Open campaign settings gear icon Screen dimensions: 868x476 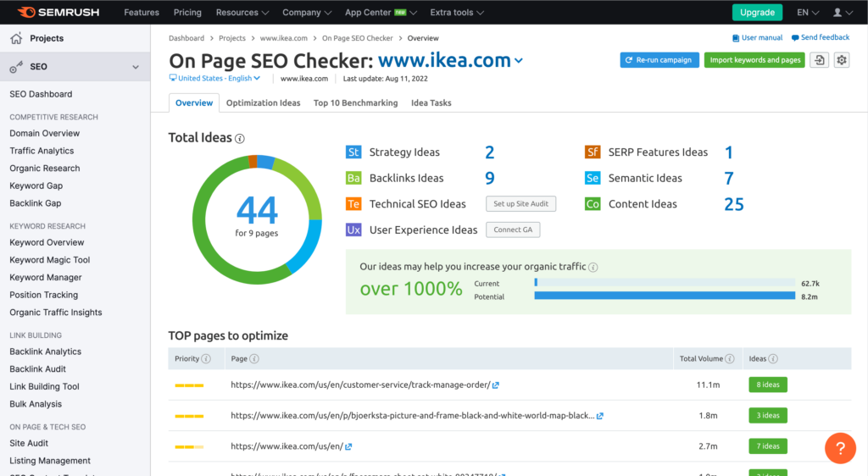point(842,59)
